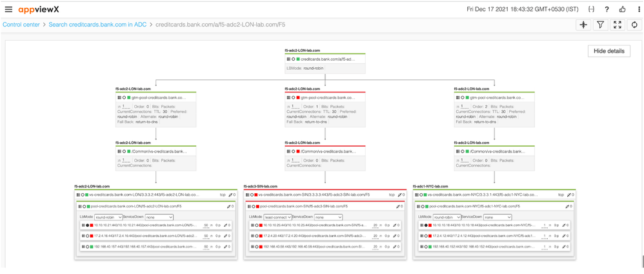Open ServiceDown dropdown for pool-creditcards.bank.com-LON
644x274 pixels.
coord(160,217)
